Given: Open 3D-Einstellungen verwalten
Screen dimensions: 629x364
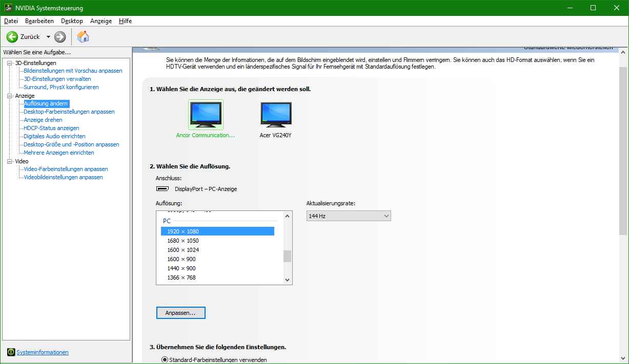Looking at the screenshot, I should tap(57, 79).
